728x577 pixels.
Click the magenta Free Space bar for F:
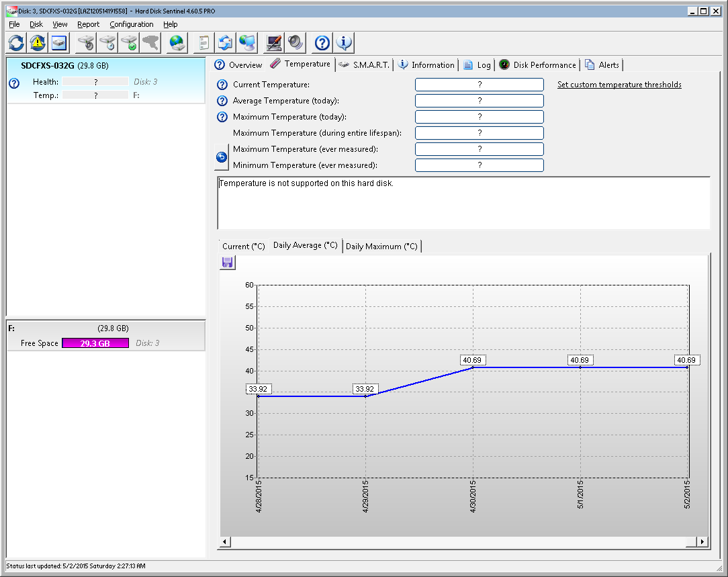click(95, 343)
